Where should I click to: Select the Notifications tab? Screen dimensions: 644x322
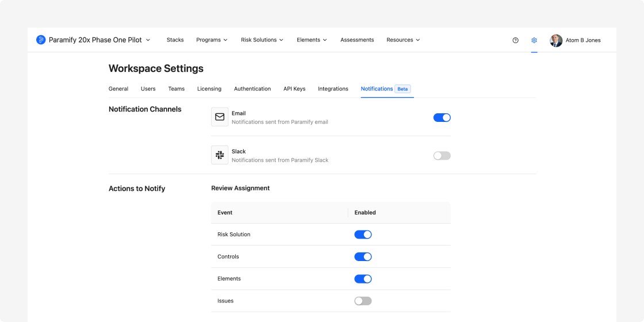pyautogui.click(x=377, y=89)
